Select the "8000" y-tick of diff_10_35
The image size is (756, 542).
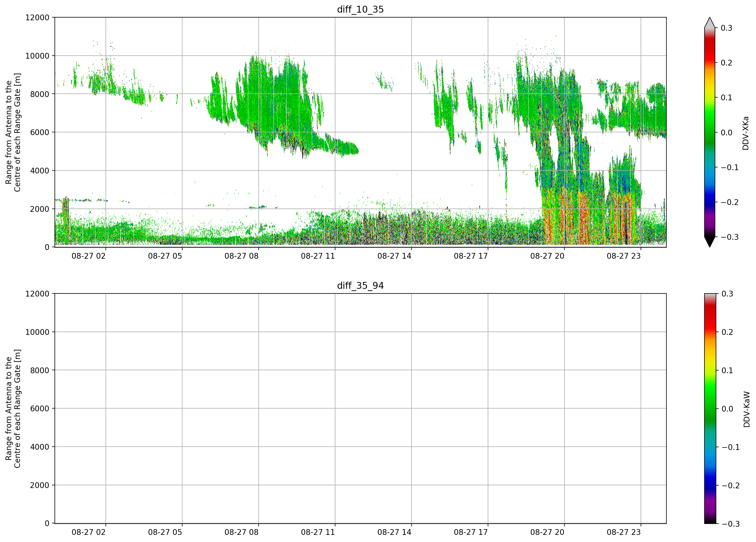point(40,94)
